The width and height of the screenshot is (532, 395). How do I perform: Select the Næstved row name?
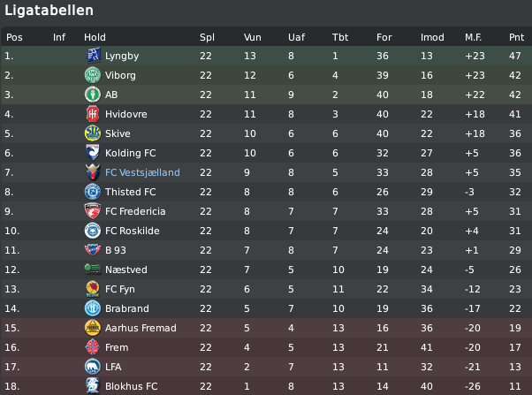coord(126,270)
